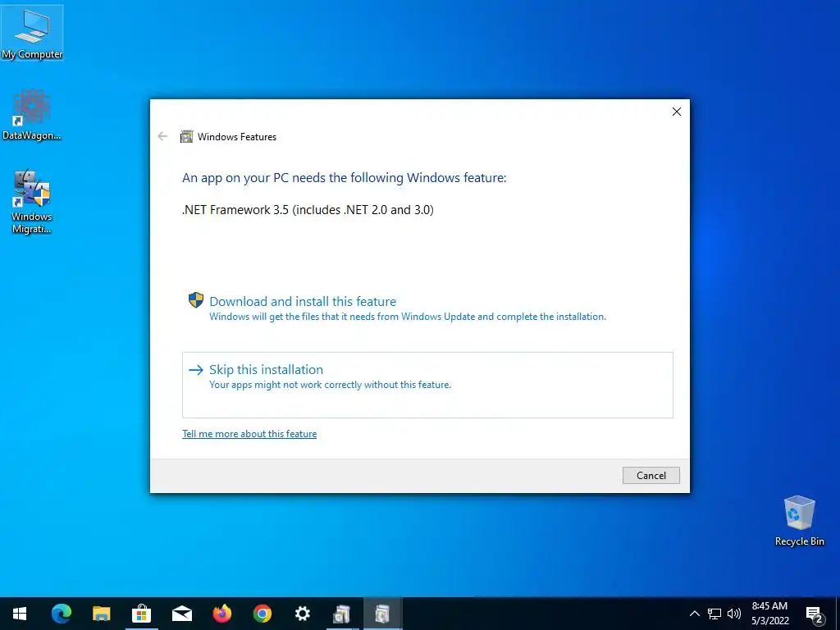This screenshot has height=630, width=840.
Task: Open File Explorer from the taskbar
Action: click(x=101, y=614)
